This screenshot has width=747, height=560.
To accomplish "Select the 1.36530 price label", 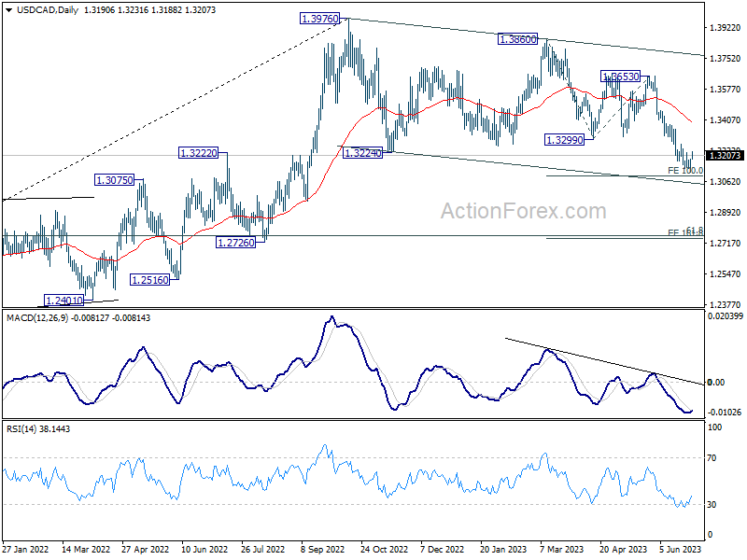I will tap(620, 77).
